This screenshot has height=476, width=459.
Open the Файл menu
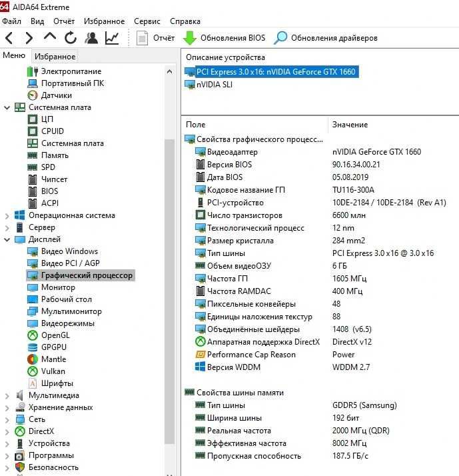11,21
